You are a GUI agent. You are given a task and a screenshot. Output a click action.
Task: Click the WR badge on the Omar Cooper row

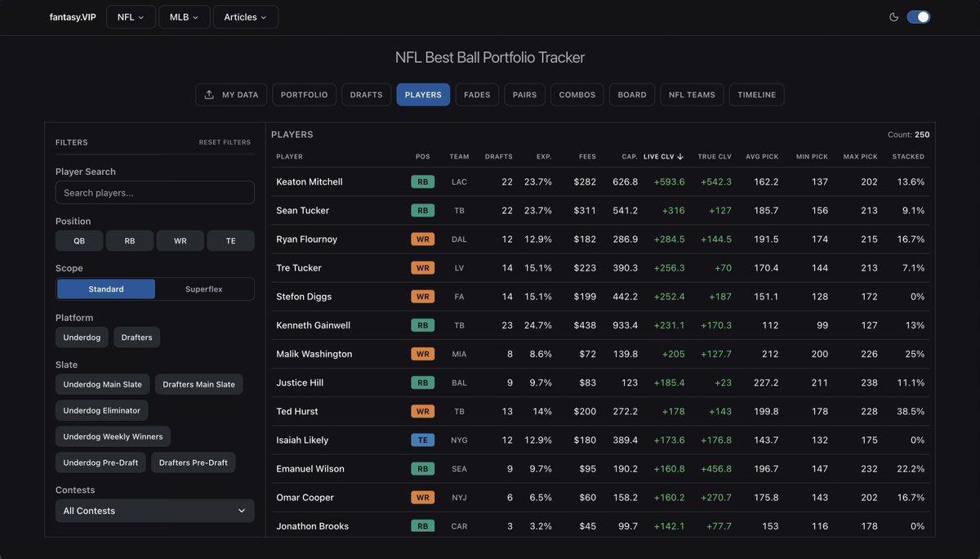(x=422, y=498)
